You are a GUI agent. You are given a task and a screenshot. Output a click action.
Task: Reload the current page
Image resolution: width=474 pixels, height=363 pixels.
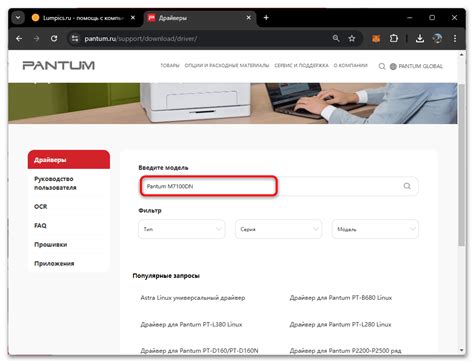[x=54, y=39]
